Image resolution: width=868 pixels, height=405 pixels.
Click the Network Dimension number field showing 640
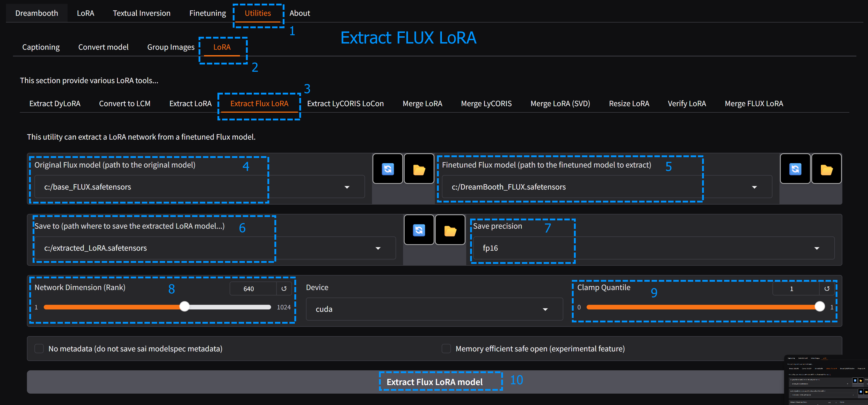coord(253,289)
